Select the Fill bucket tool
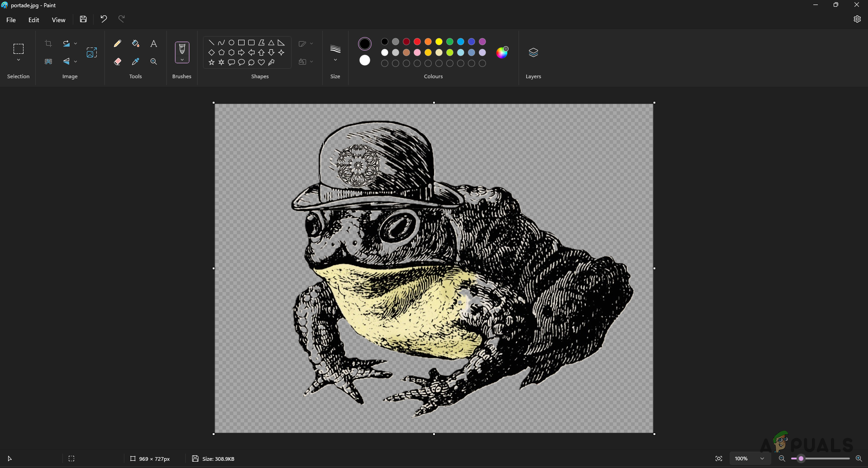Screen dimensions: 868x468 (x=136, y=43)
